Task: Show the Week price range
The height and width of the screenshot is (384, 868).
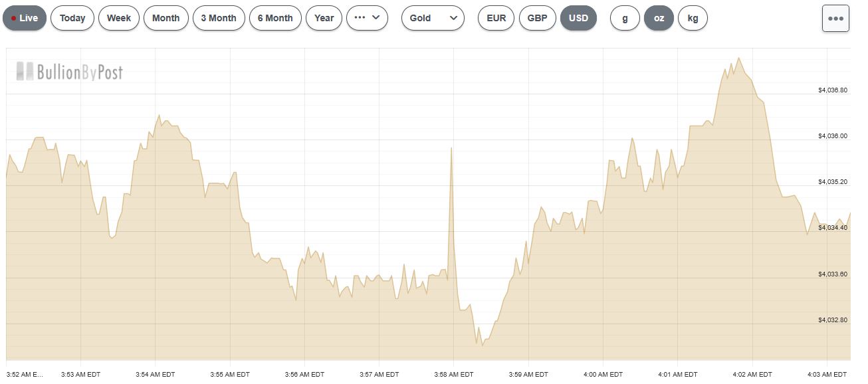Action: [x=119, y=18]
